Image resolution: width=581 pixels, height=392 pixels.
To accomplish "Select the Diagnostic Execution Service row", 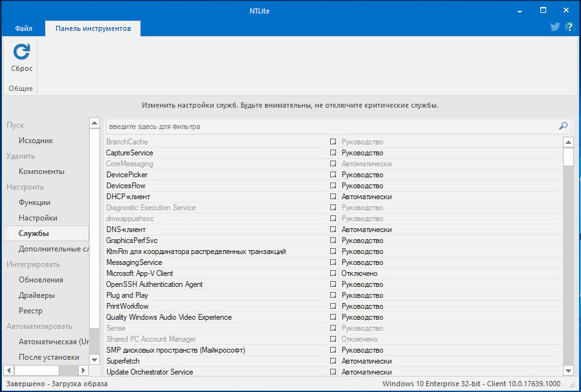I will (x=333, y=208).
